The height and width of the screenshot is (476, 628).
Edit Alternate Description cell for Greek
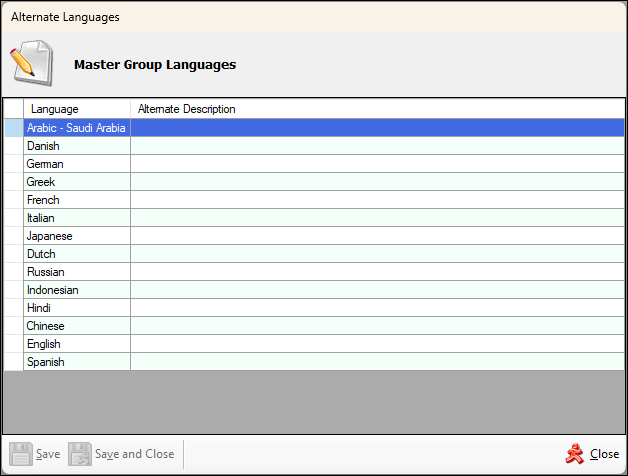point(377,182)
